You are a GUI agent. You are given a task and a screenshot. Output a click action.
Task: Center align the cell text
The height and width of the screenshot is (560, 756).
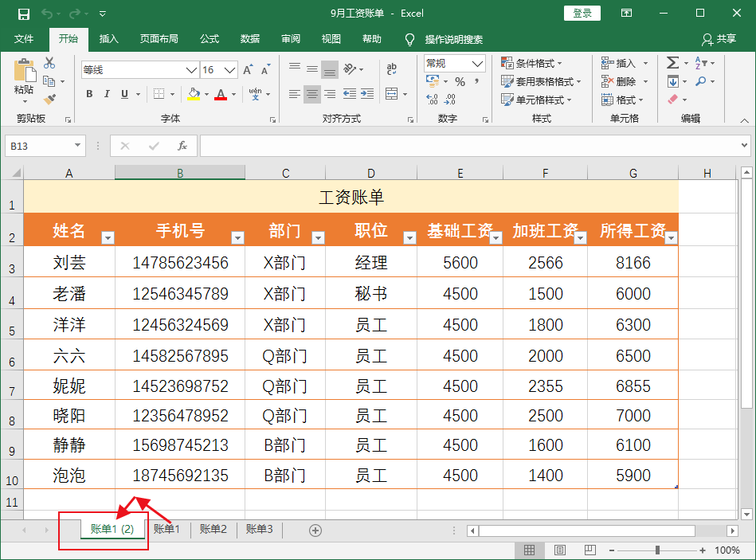coord(311,95)
